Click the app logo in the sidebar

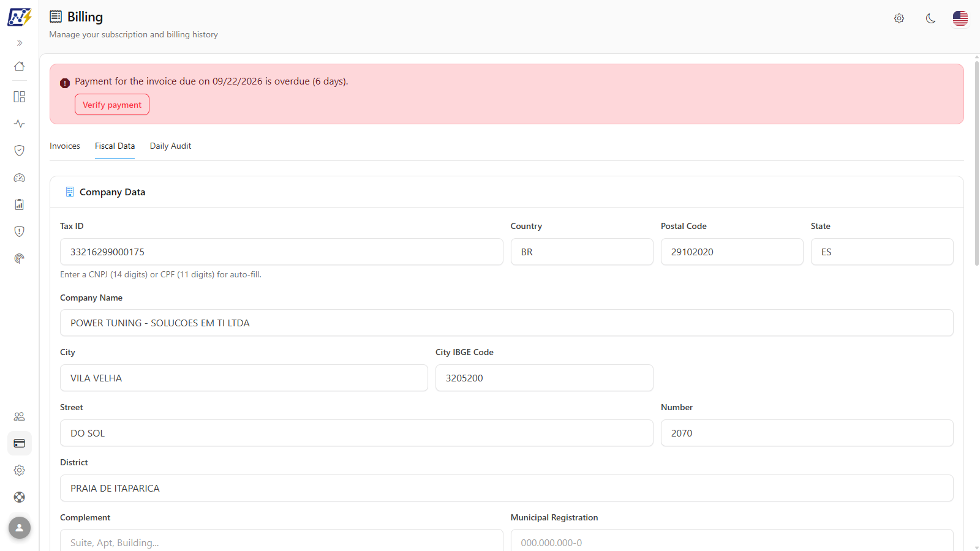(x=19, y=17)
